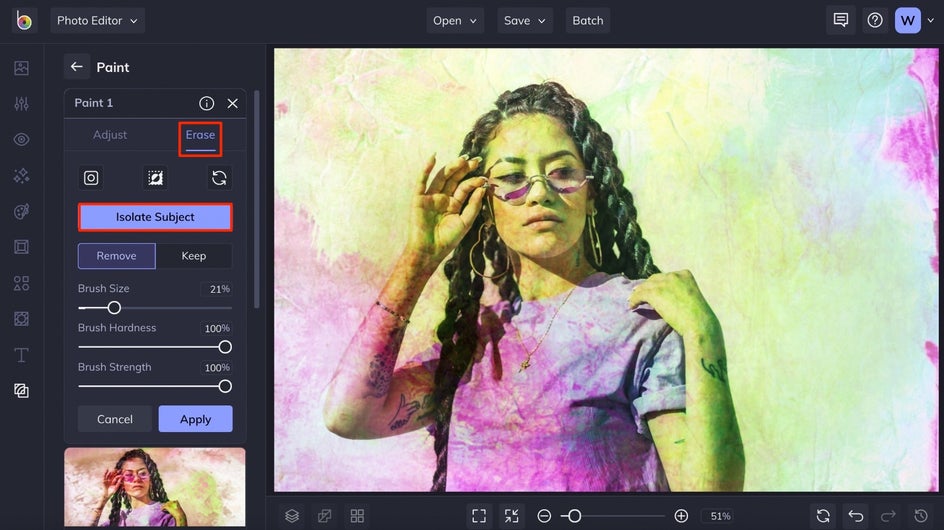Image resolution: width=944 pixels, height=530 pixels.
Task: Open the help question mark icon
Action: coord(875,20)
